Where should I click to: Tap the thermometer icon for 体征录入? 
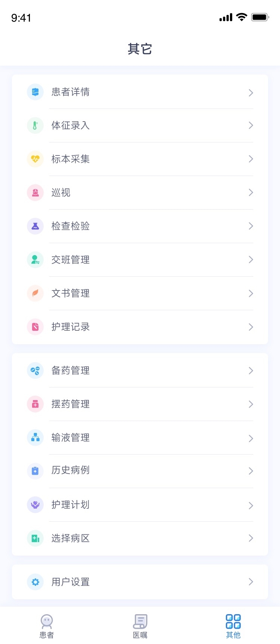pos(35,126)
